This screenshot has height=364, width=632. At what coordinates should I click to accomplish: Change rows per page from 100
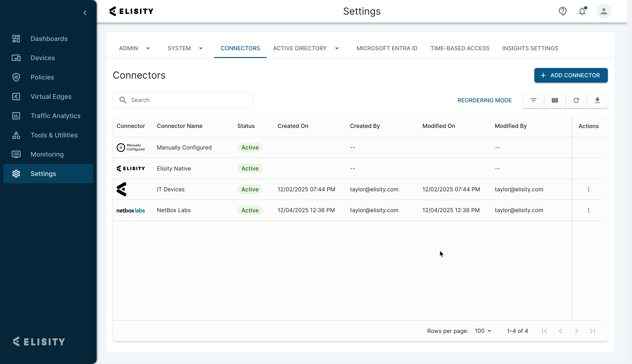click(x=483, y=331)
